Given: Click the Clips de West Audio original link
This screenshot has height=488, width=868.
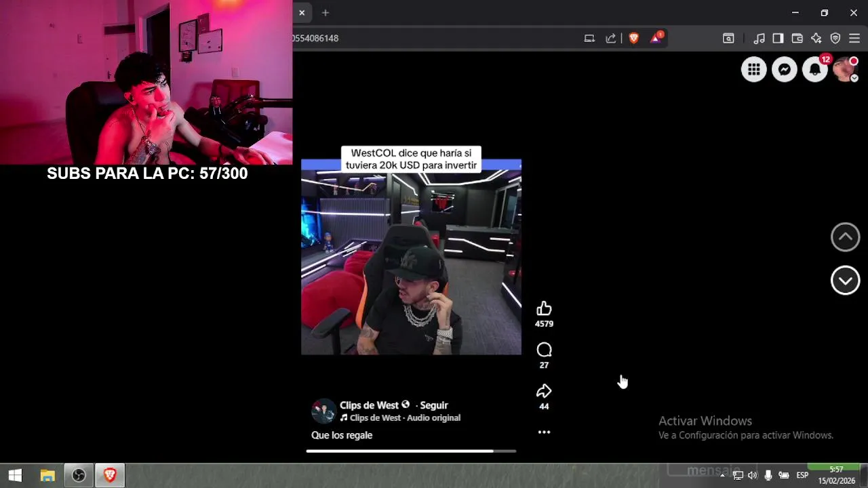Looking at the screenshot, I should pos(405,418).
